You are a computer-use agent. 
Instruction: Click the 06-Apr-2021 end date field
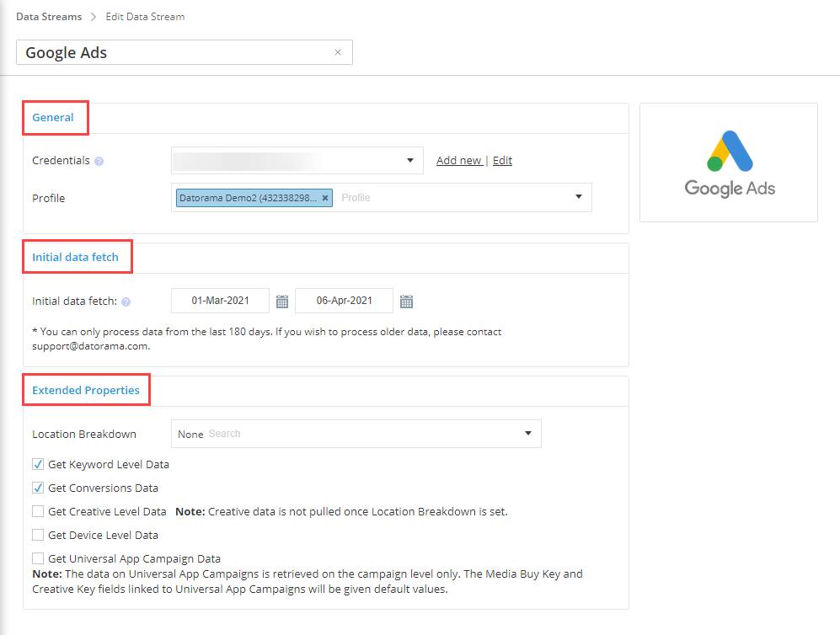click(344, 301)
